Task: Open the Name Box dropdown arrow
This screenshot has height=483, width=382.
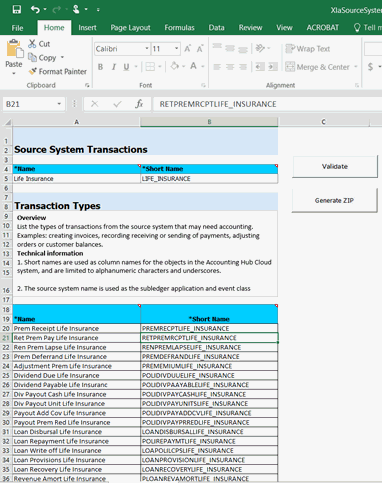Action: [x=59, y=104]
